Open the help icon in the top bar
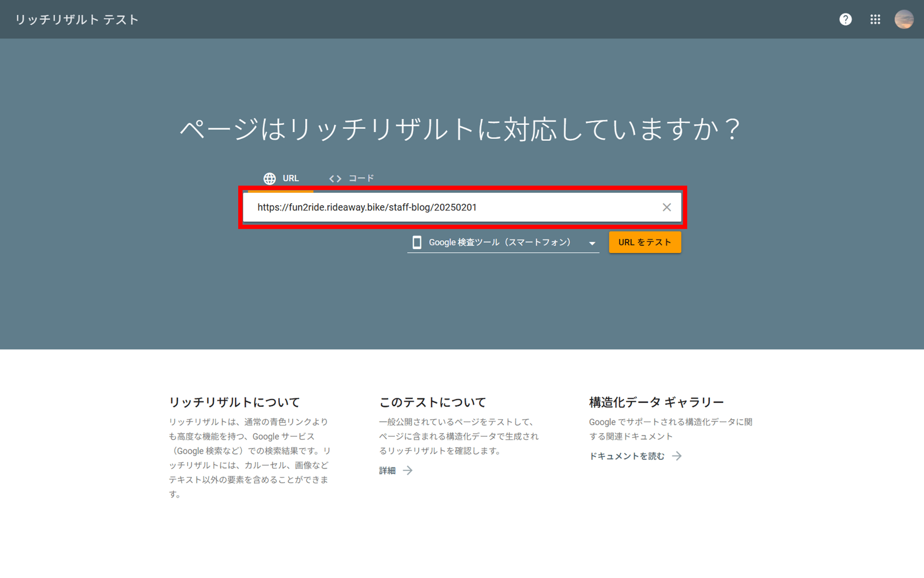The width and height of the screenshot is (924, 578). click(x=846, y=19)
